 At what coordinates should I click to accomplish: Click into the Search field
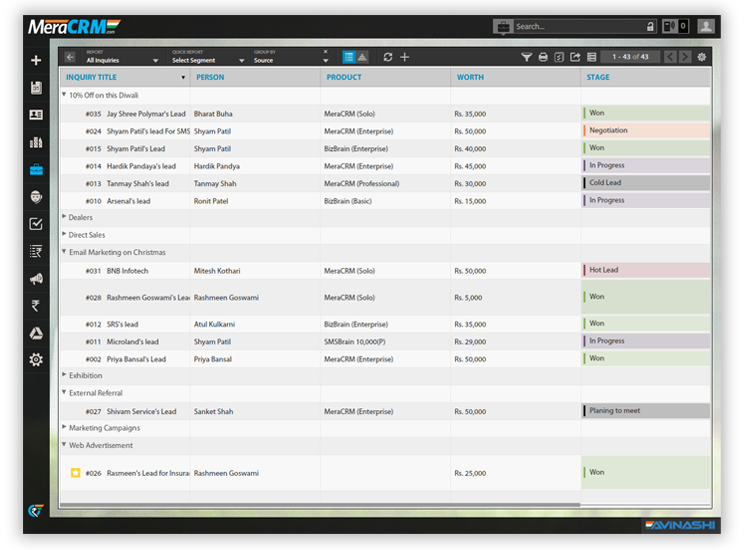(580, 27)
